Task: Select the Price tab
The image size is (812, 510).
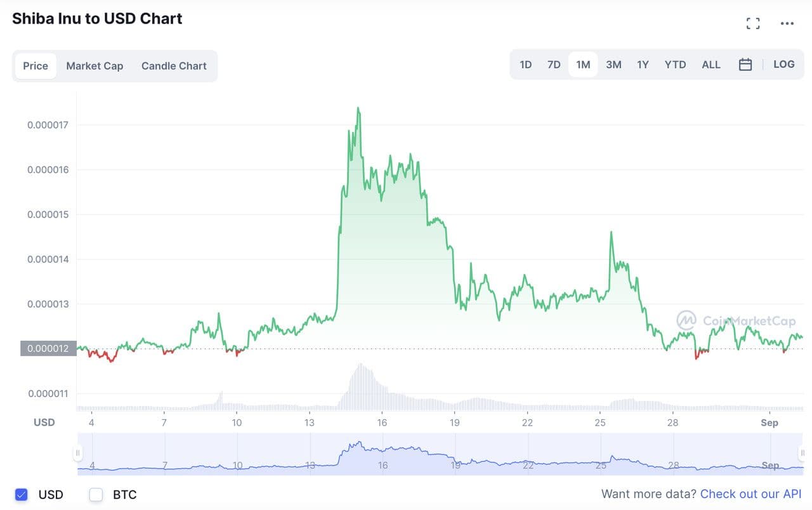Action: coord(36,66)
